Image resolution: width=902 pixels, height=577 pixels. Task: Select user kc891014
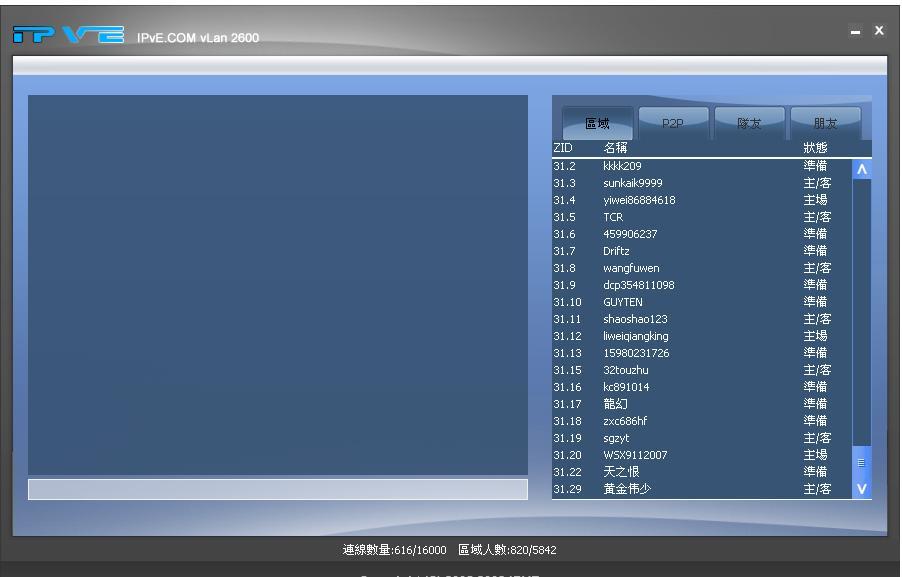click(702, 387)
